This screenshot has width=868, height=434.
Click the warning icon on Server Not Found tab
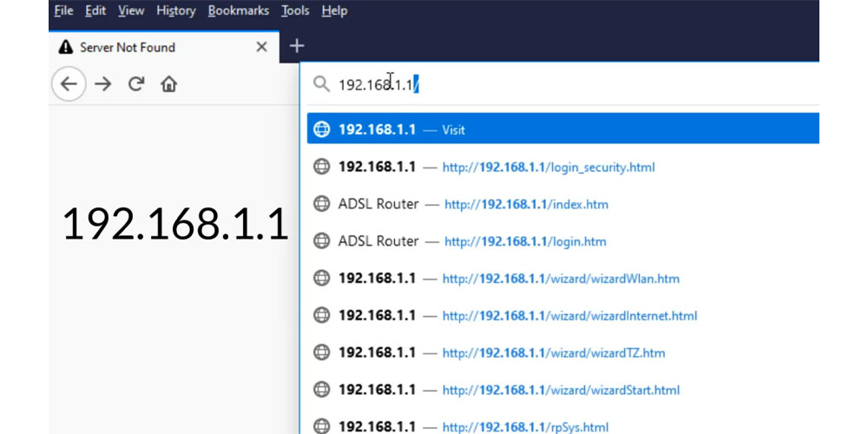pos(66,47)
